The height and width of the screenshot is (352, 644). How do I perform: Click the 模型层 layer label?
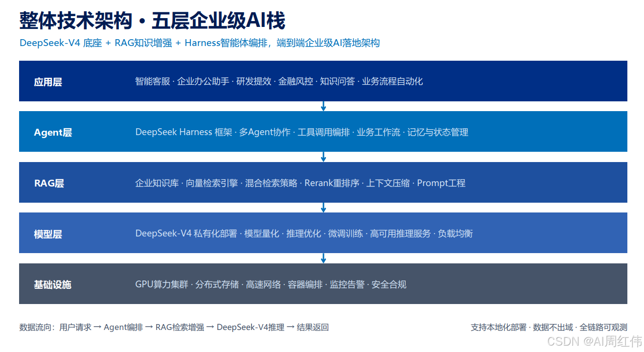point(48,234)
